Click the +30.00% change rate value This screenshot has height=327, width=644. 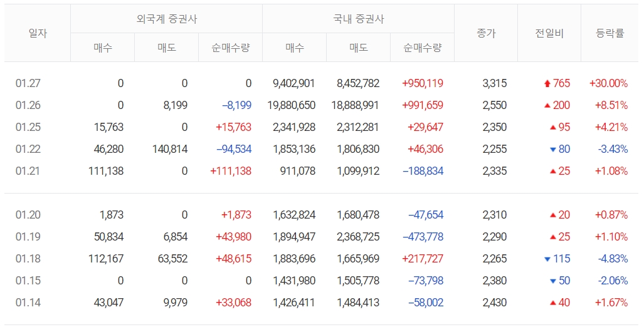point(608,83)
